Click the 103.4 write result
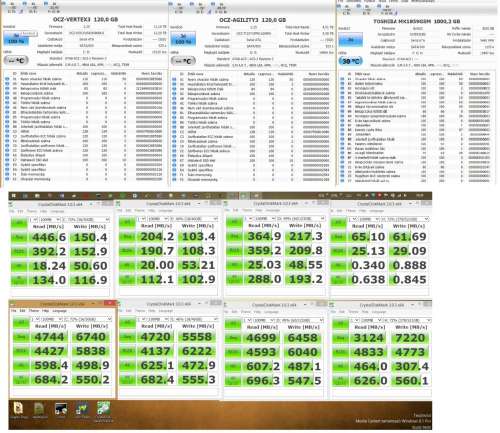 [x=198, y=236]
